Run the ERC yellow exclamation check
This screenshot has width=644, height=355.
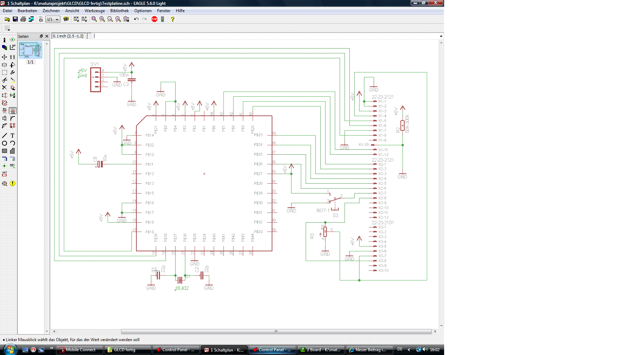pos(12,183)
